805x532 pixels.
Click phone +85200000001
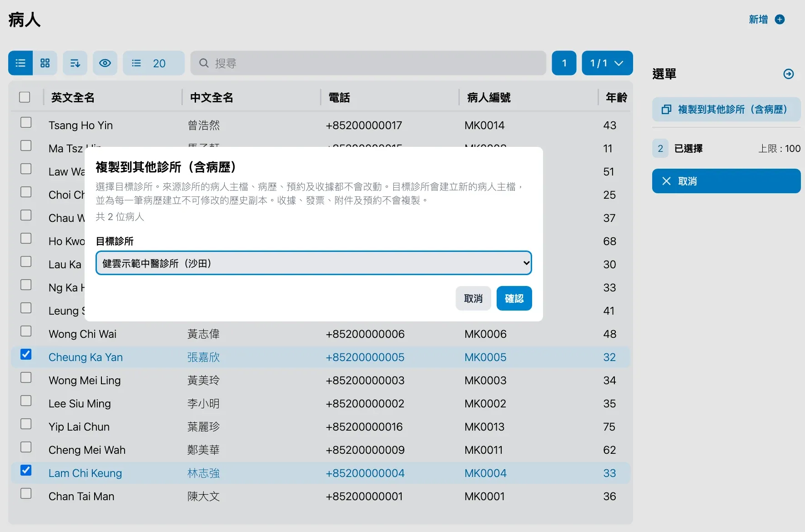coord(364,497)
